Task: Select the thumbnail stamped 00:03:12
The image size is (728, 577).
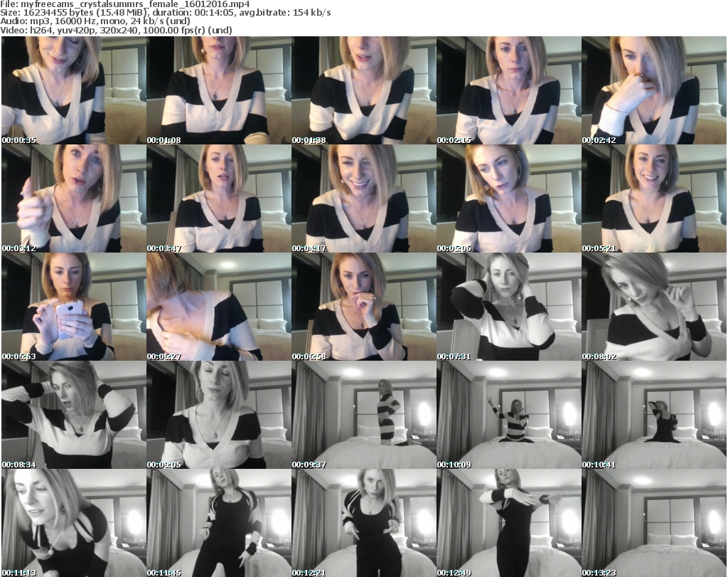Action: 74,198
